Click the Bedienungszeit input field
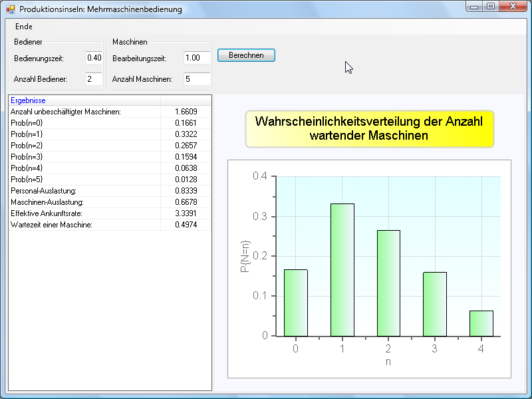Viewport: 532px width, 399px height. click(94, 58)
